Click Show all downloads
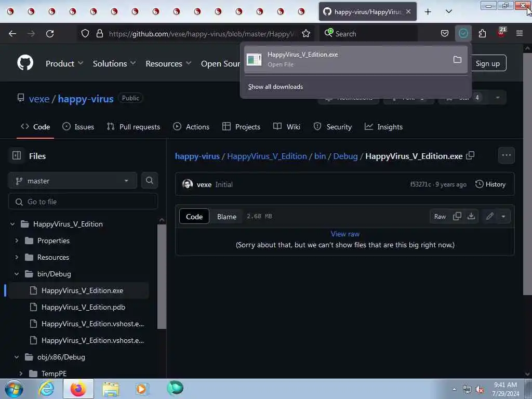 pos(275,87)
